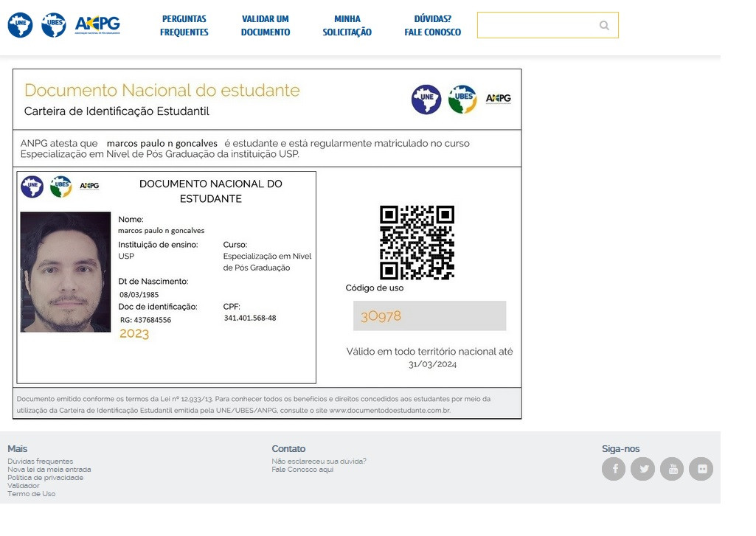Click the ANPG logo in the site header
Image resolution: width=756 pixels, height=536 pixels.
point(97,25)
